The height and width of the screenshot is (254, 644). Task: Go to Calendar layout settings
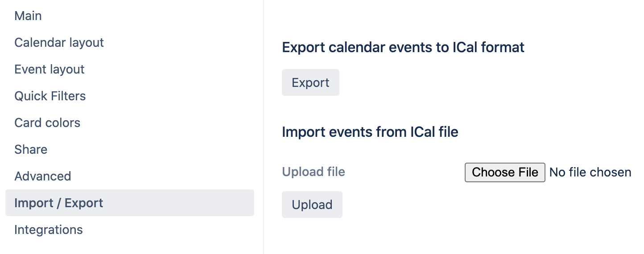coord(59,43)
